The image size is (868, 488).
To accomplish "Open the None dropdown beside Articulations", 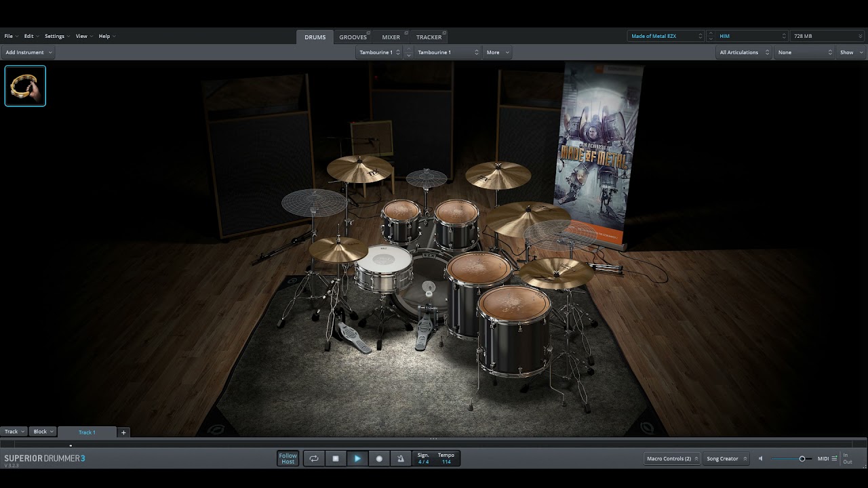I will (x=804, y=52).
